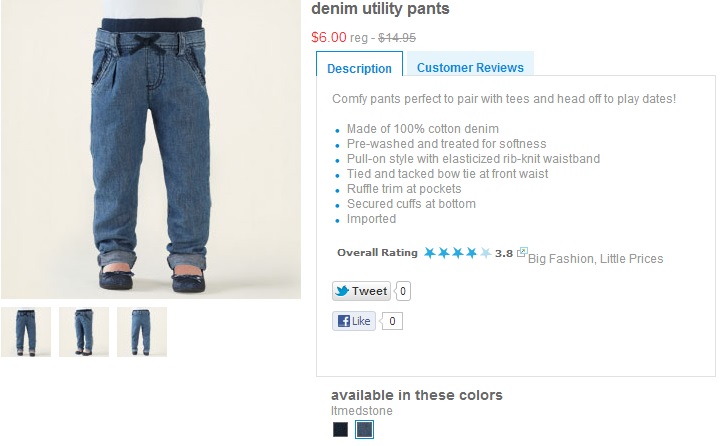View the first front-view thumbnail
The image size is (728, 446).
(x=26, y=332)
